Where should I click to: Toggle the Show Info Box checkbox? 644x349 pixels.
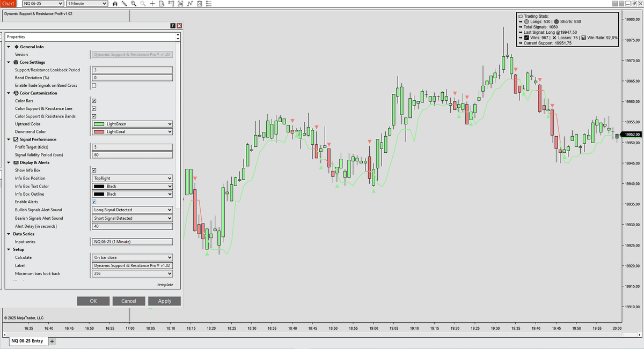coord(94,170)
